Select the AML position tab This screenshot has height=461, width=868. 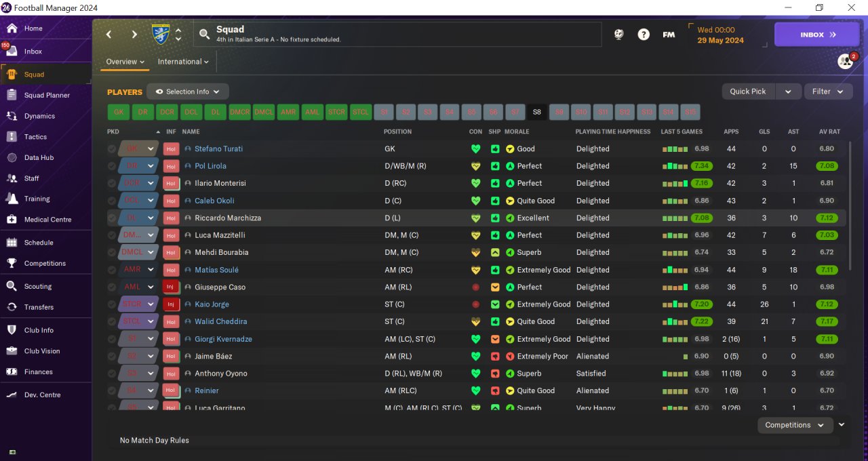coord(313,113)
